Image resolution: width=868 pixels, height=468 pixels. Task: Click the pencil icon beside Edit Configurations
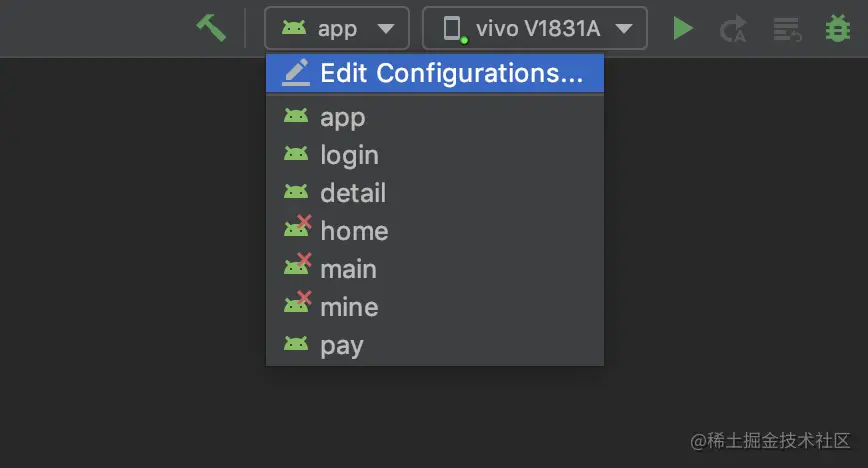point(296,73)
